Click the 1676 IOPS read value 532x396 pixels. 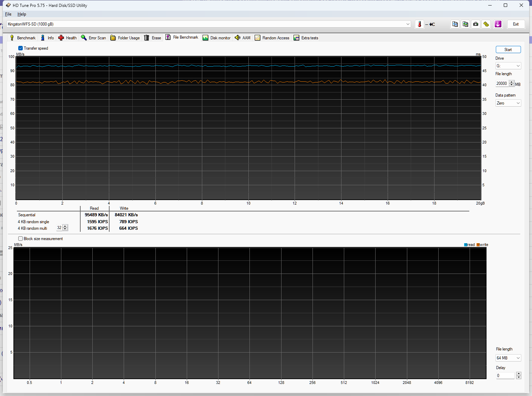click(x=97, y=228)
